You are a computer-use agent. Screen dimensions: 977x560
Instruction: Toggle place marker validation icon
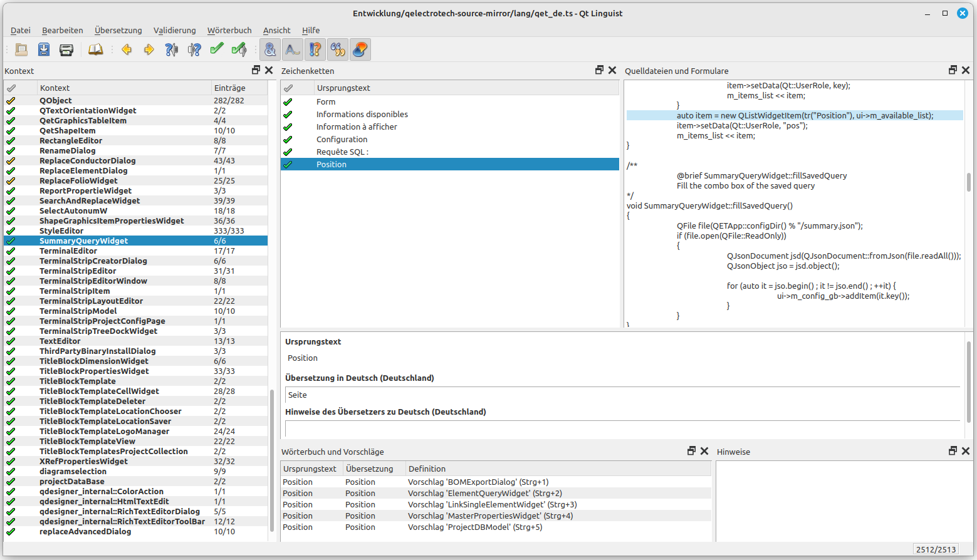[x=360, y=49]
